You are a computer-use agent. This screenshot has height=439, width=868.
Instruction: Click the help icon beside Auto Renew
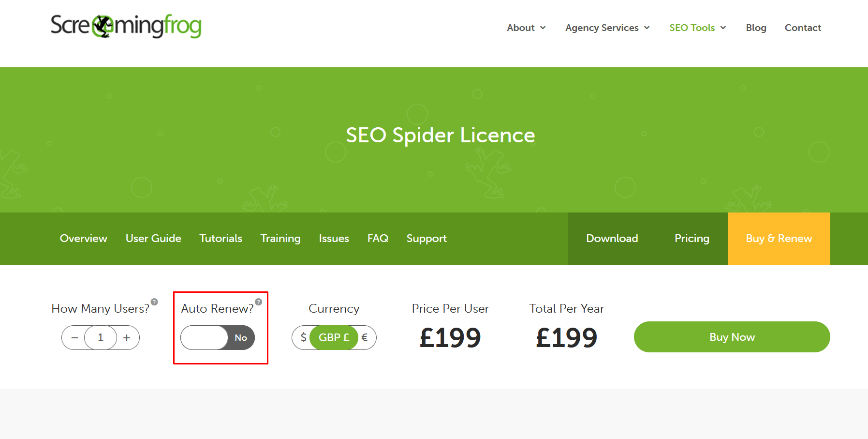[x=259, y=302]
